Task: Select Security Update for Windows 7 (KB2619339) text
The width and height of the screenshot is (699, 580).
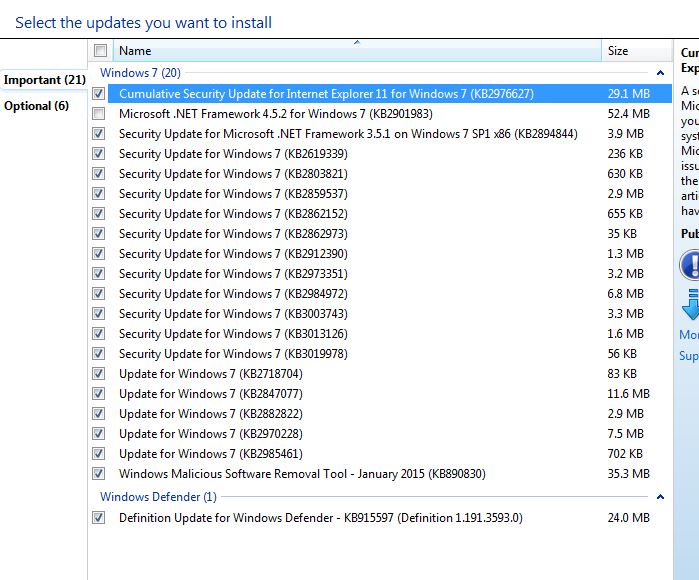Action: point(233,154)
